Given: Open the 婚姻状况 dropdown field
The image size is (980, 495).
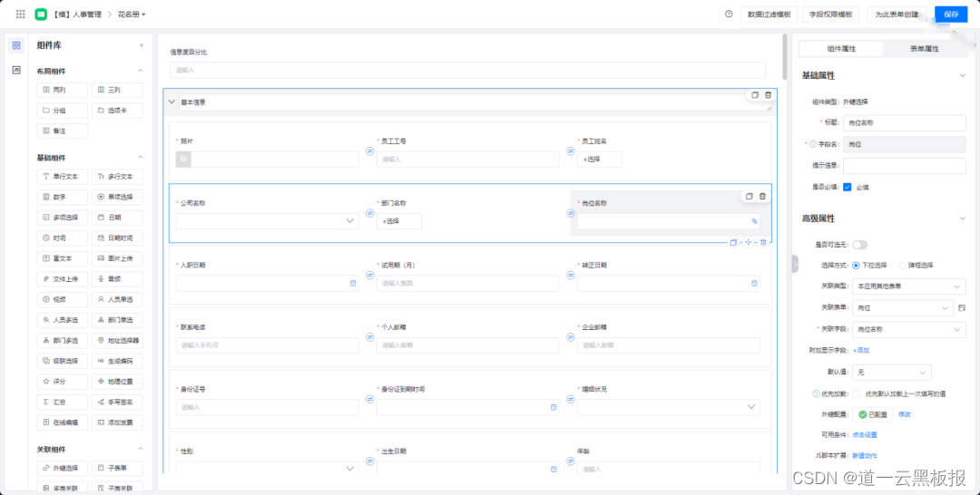Looking at the screenshot, I should pyautogui.click(x=668, y=407).
